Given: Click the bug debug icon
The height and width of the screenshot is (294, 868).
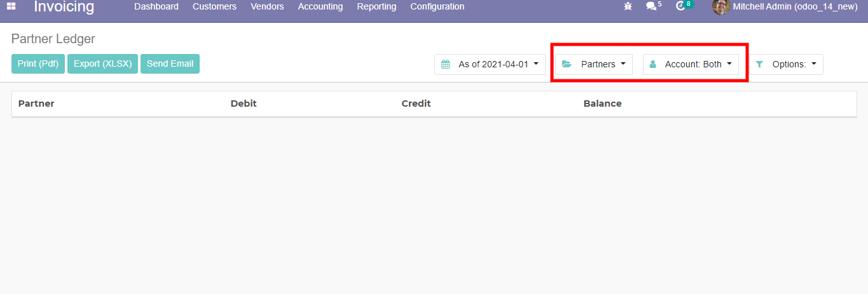Looking at the screenshot, I should (628, 6).
